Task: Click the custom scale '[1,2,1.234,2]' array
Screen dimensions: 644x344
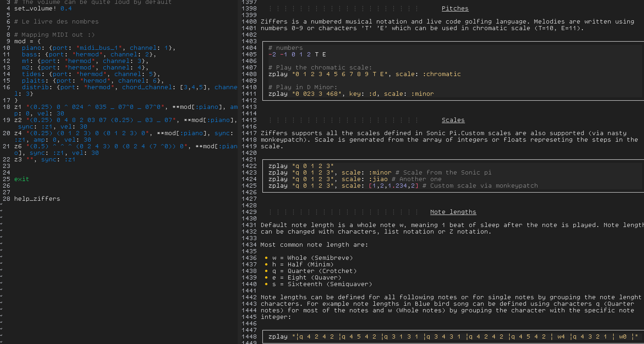Action: click(x=394, y=186)
